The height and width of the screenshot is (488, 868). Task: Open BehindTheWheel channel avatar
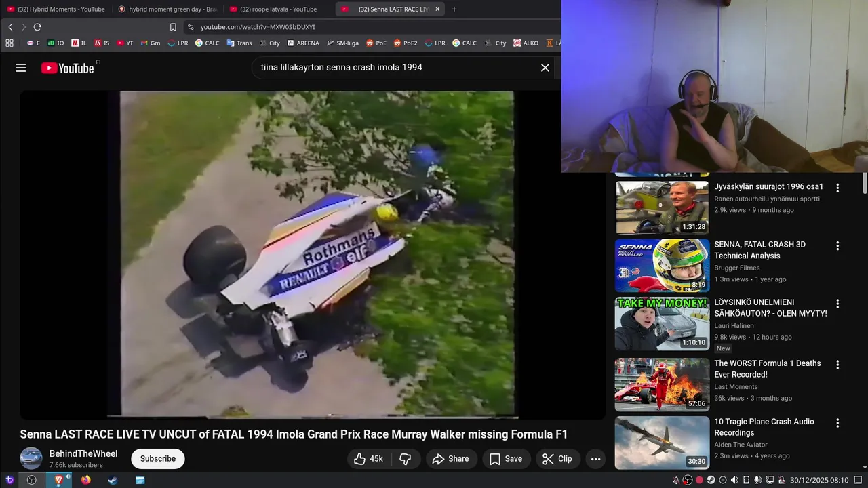click(x=31, y=459)
